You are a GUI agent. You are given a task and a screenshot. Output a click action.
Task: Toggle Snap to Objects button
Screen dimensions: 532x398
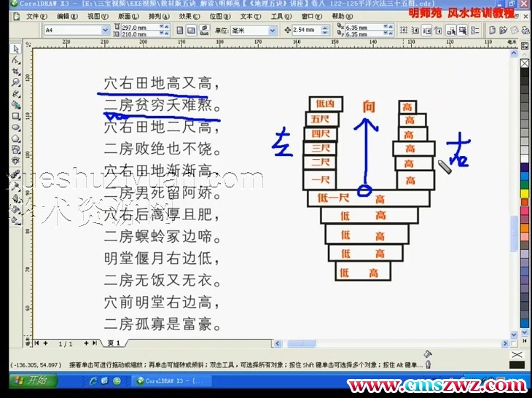tap(427, 30)
